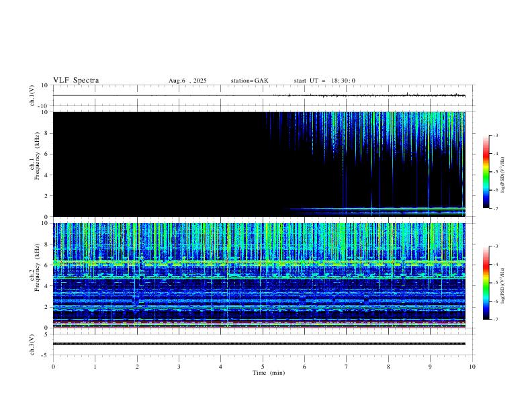Click the lower color bar "-5" label

pos(495,283)
